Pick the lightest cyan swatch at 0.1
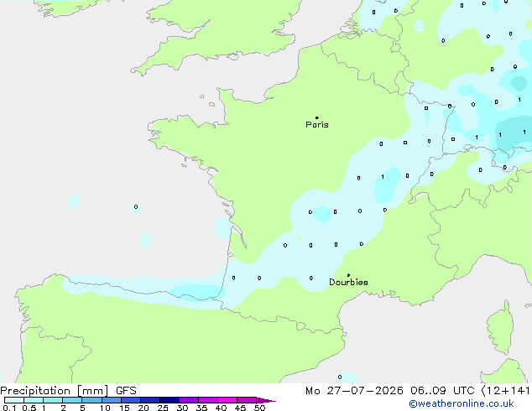This screenshot has width=532, height=411. pos(14,400)
